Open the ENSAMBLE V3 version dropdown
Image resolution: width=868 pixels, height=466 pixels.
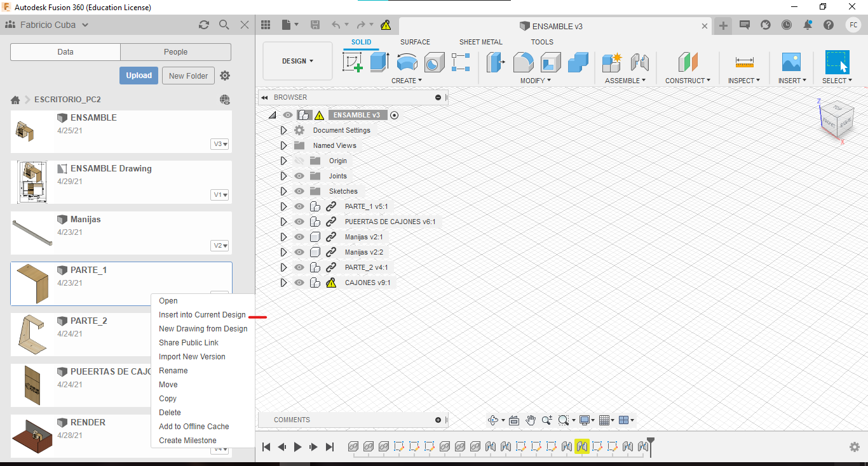point(220,144)
